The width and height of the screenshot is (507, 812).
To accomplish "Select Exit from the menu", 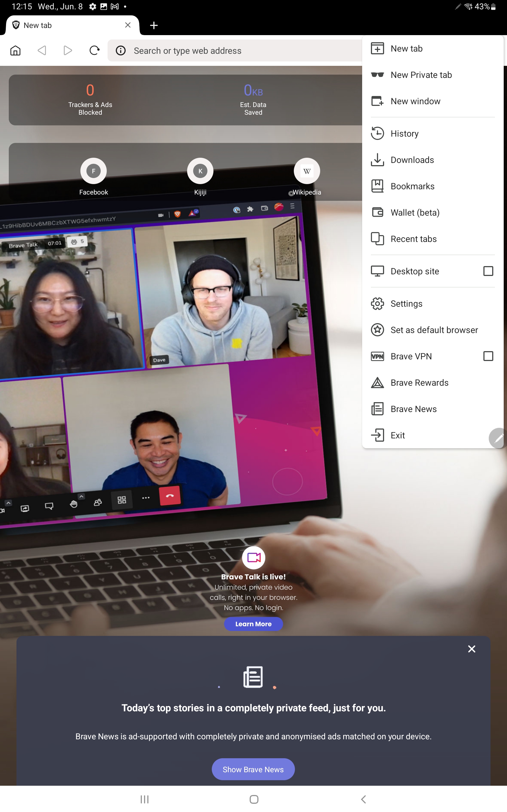I will (433, 436).
